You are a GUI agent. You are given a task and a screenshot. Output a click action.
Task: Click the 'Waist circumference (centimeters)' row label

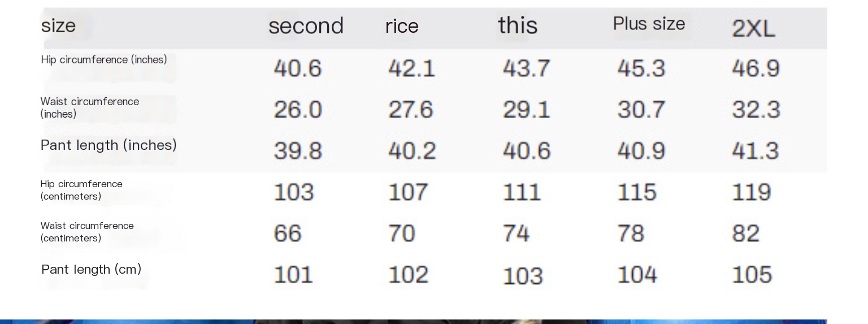coord(87,232)
